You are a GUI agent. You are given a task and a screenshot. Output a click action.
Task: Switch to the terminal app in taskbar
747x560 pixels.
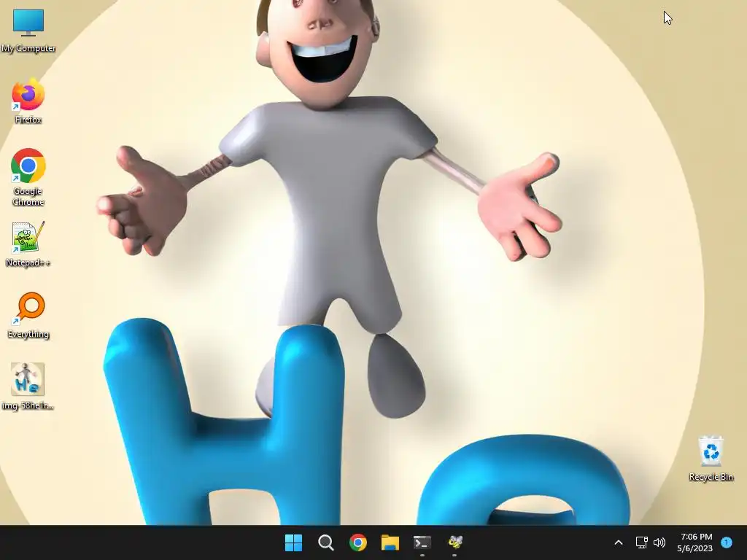422,542
